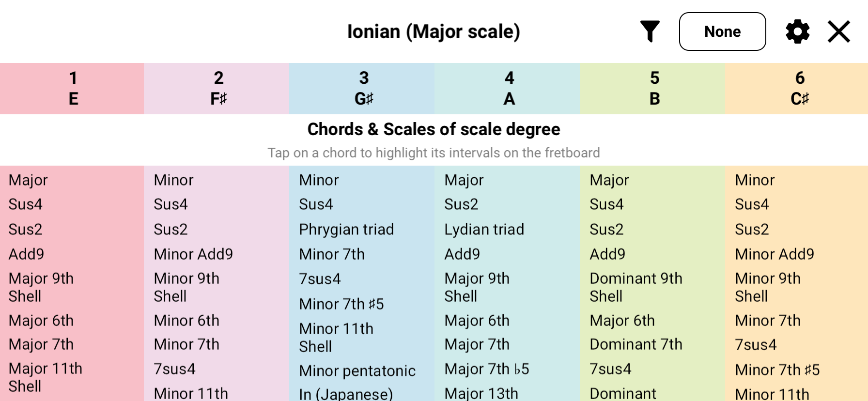The image size is (868, 401).
Task: Highlight Major 7th b5 in the A column
Action: [x=486, y=369]
